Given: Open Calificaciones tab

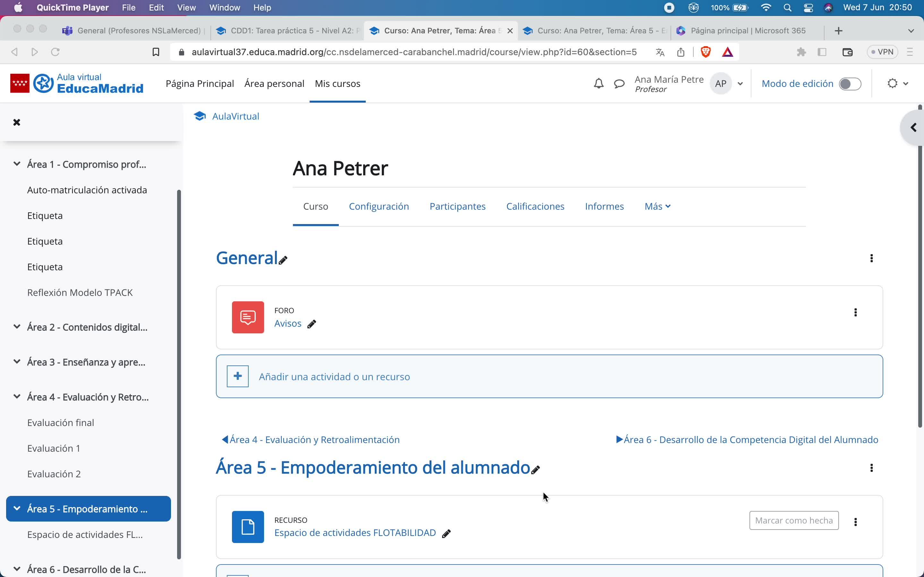Looking at the screenshot, I should (x=535, y=206).
